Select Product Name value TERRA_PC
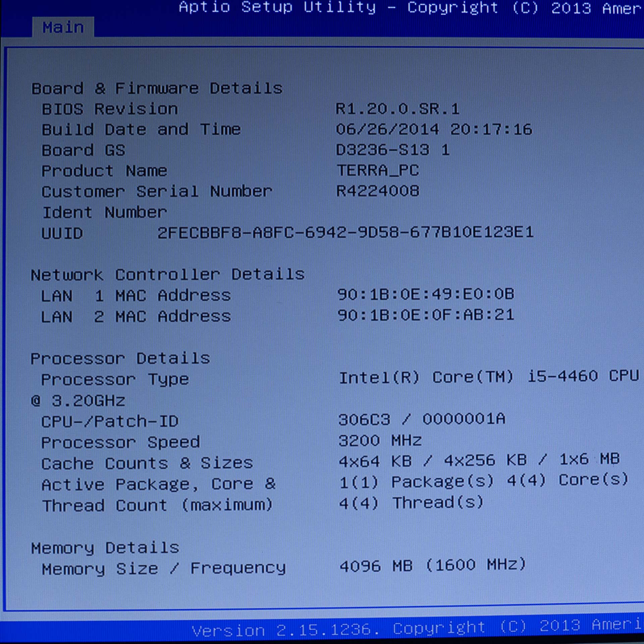 click(x=378, y=170)
